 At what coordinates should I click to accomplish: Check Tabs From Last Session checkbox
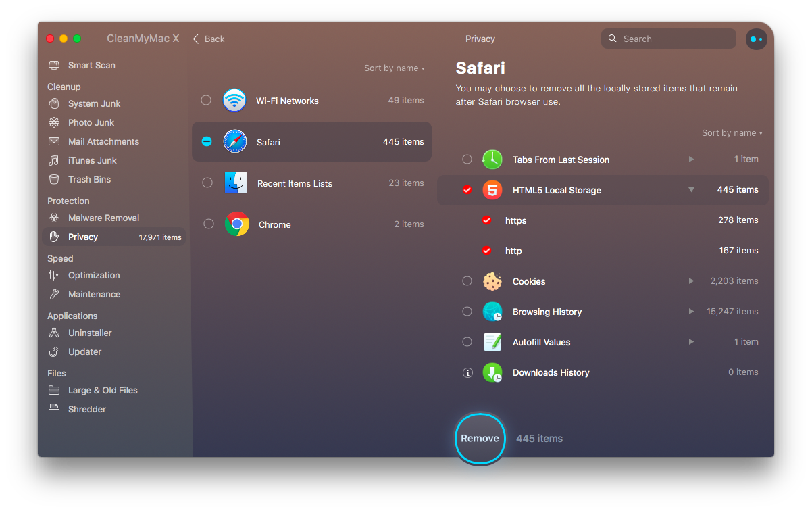[467, 160]
